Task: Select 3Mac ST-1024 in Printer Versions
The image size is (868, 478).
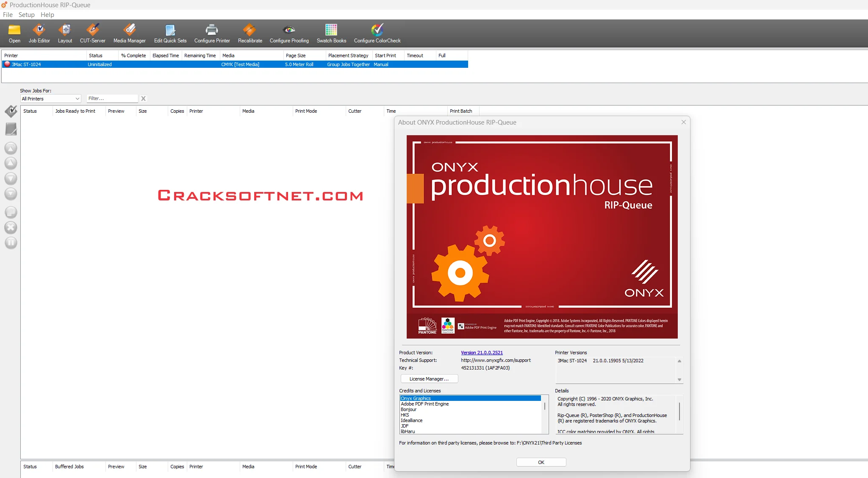Action: pos(600,361)
